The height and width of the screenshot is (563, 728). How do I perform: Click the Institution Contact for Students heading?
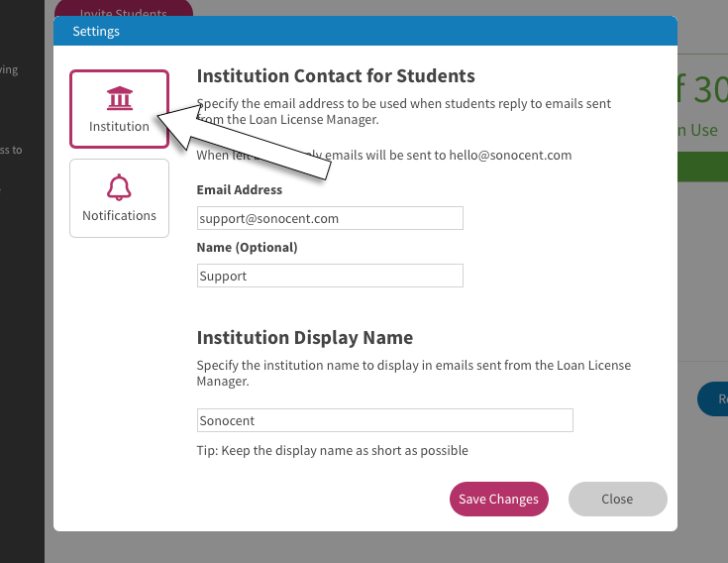click(x=336, y=75)
